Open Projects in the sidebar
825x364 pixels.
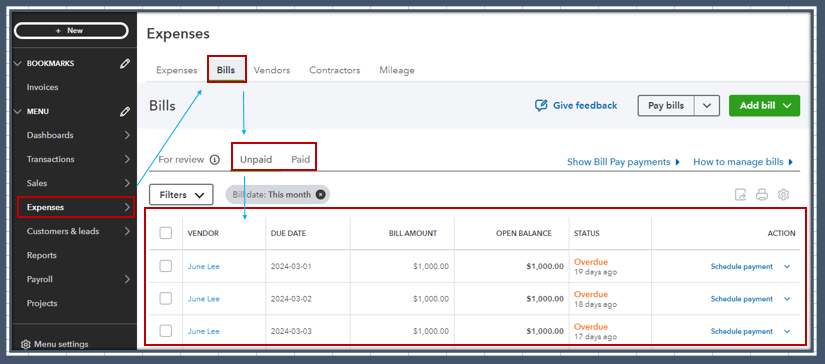point(42,304)
